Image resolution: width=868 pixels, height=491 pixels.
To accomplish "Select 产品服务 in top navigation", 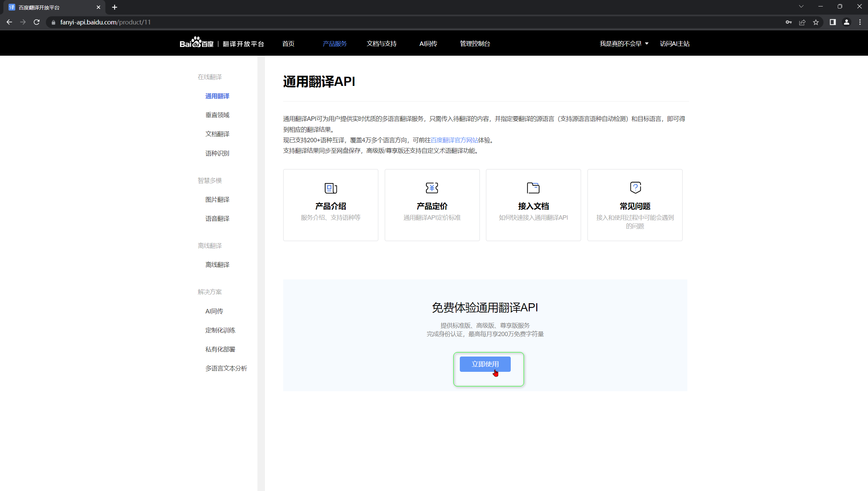I will coord(334,43).
